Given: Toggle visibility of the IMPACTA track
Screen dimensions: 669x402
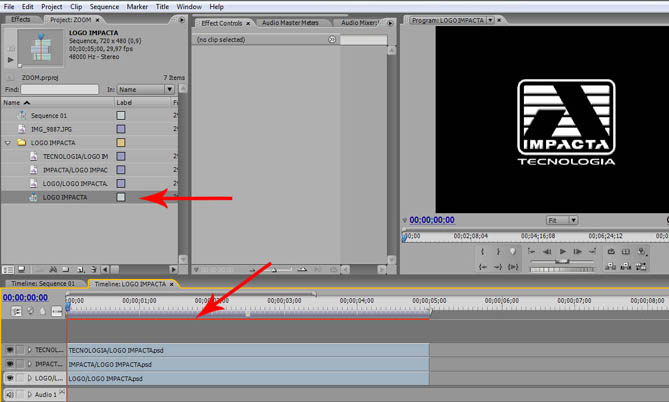Looking at the screenshot, I should click(x=9, y=365).
